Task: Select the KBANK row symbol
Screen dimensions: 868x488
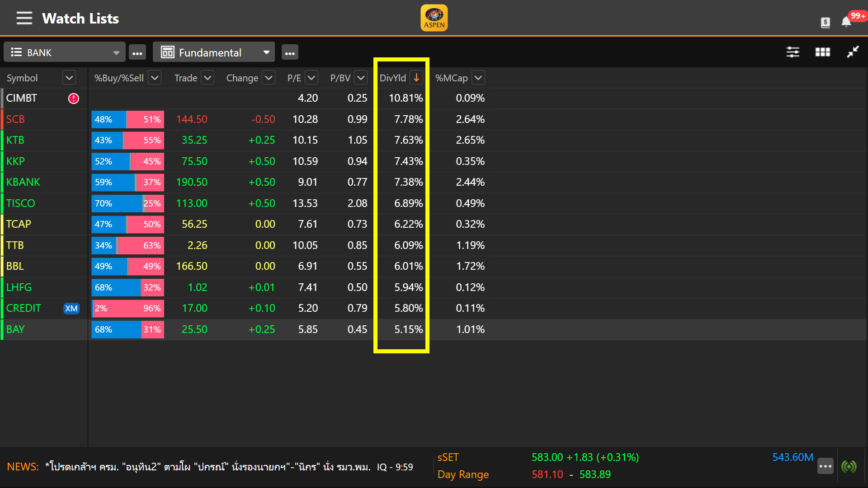Action: coord(24,182)
